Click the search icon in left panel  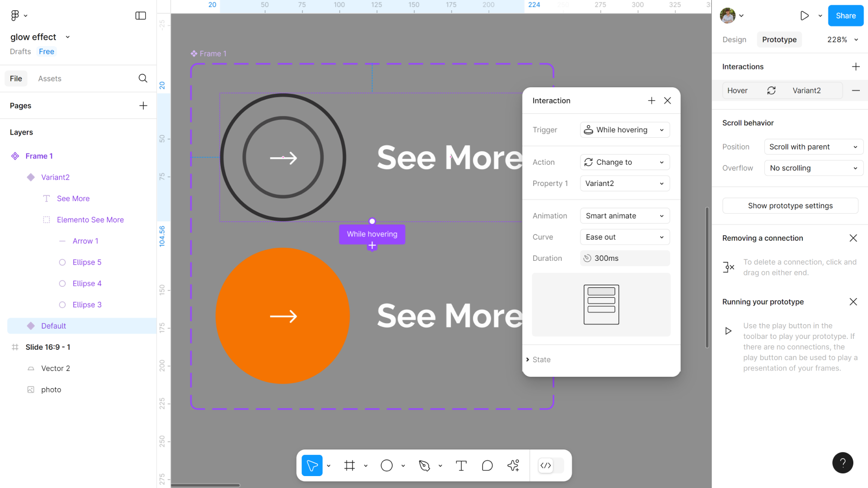pyautogui.click(x=143, y=79)
